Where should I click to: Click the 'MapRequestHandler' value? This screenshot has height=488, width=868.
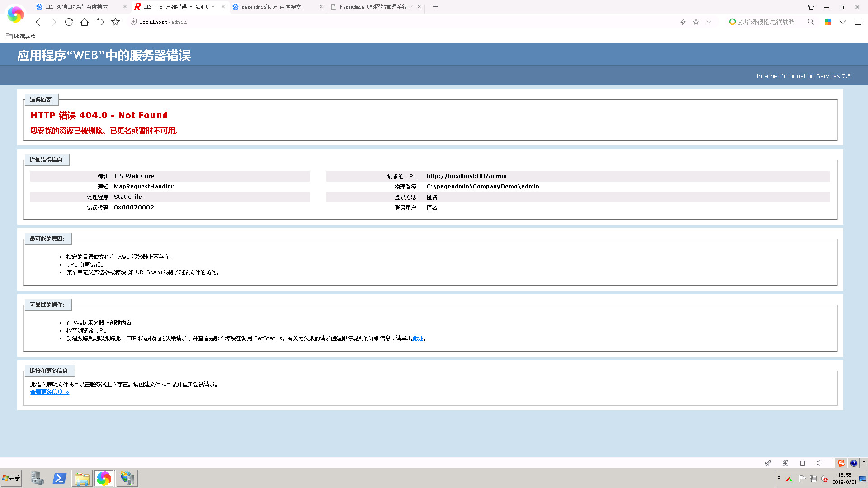coord(144,187)
